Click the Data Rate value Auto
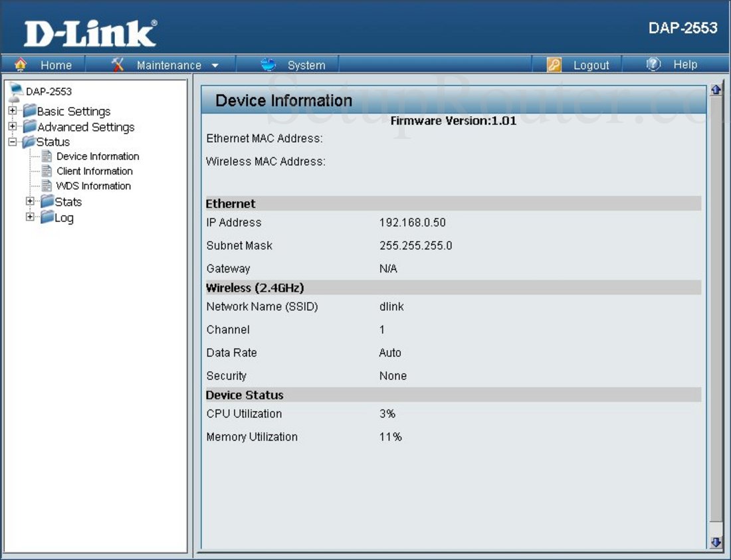Screen dimensions: 731x560 [390, 353]
